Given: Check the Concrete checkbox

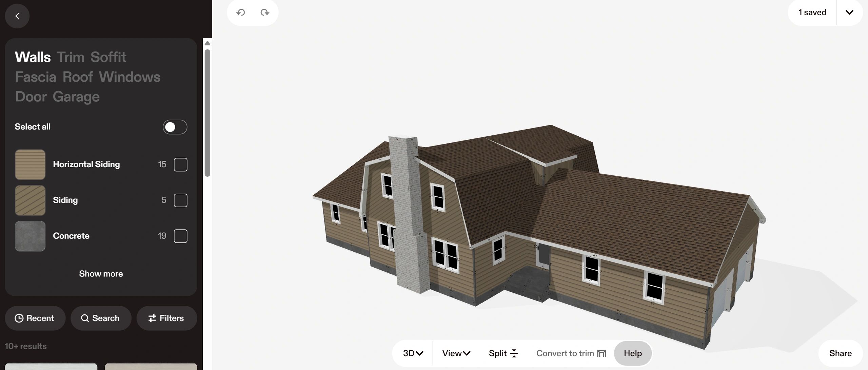Looking at the screenshot, I should pos(181,236).
